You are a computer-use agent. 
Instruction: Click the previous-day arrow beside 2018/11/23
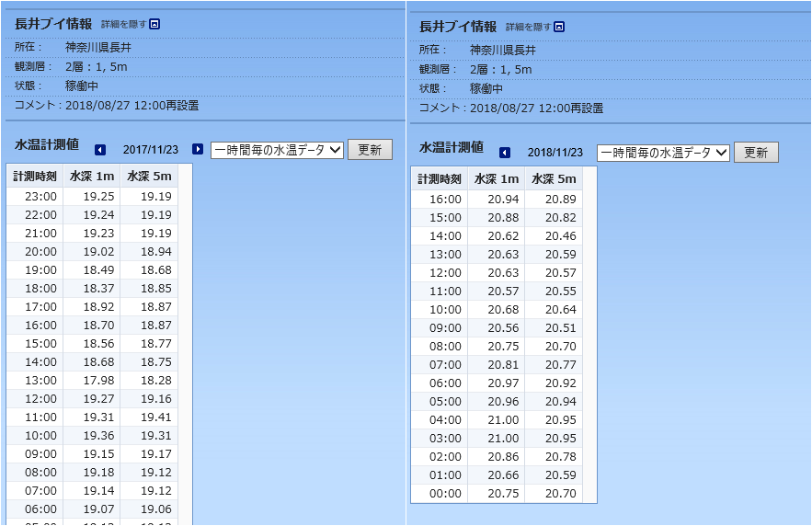tap(505, 153)
